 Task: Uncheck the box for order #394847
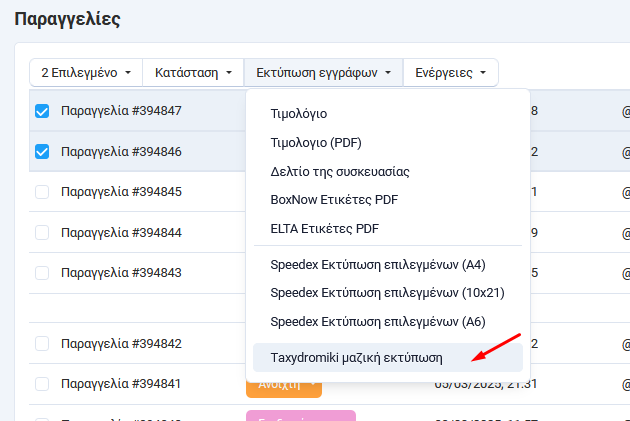point(42,111)
